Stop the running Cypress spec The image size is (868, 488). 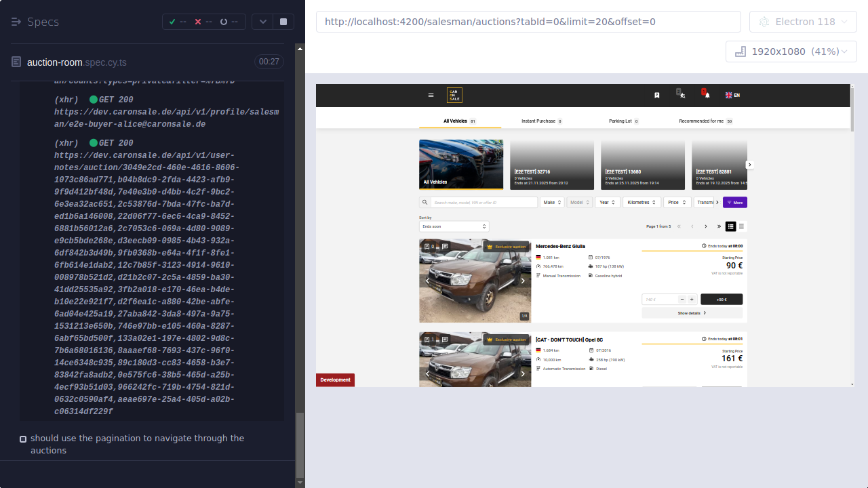pyautogui.click(x=283, y=21)
